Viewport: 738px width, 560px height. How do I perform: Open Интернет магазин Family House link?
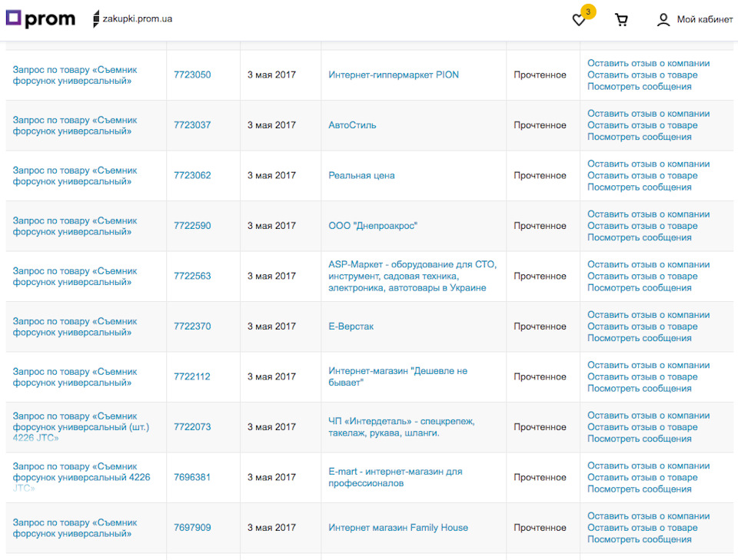[398, 528]
